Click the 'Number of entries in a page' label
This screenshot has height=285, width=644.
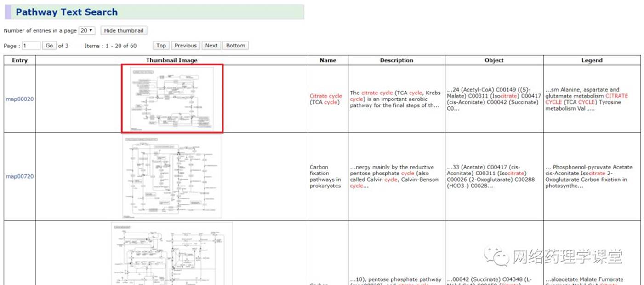[x=40, y=31]
